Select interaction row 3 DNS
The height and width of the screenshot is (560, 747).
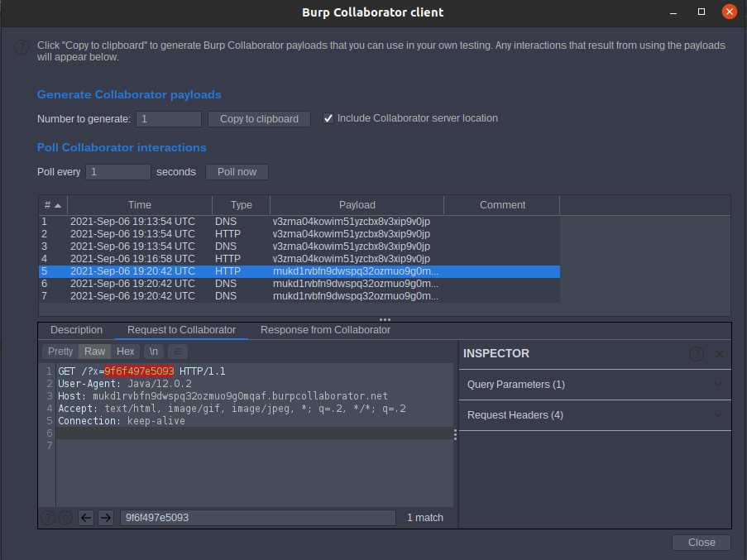299,246
